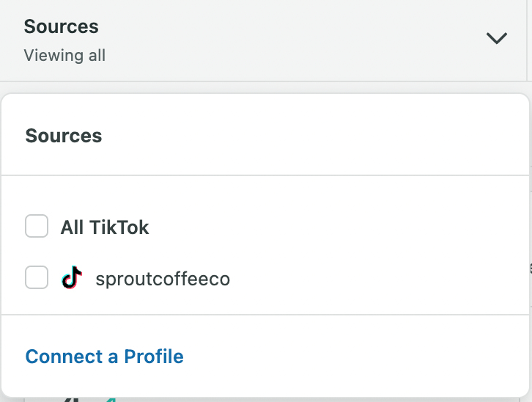Click the empty space right of Connect a Profile
The image size is (532, 402).
coord(352,357)
